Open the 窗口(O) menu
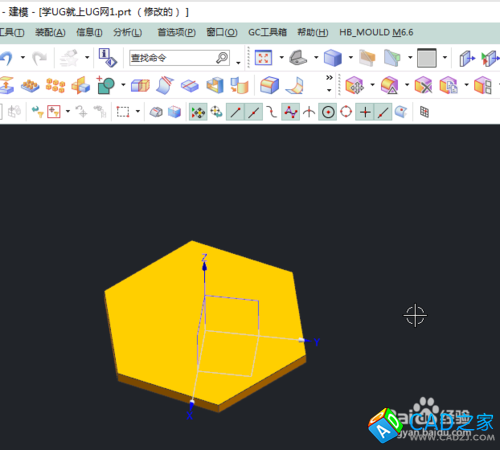 [x=222, y=32]
